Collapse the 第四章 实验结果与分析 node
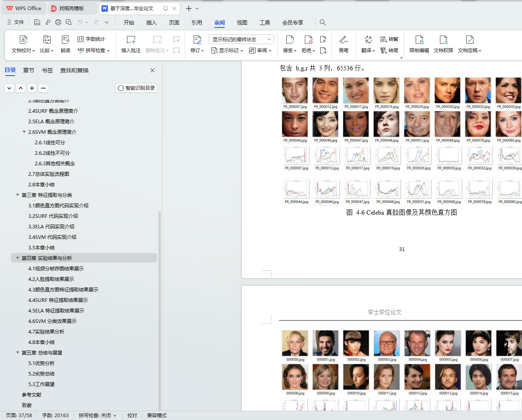522x420 pixels. click(x=18, y=258)
